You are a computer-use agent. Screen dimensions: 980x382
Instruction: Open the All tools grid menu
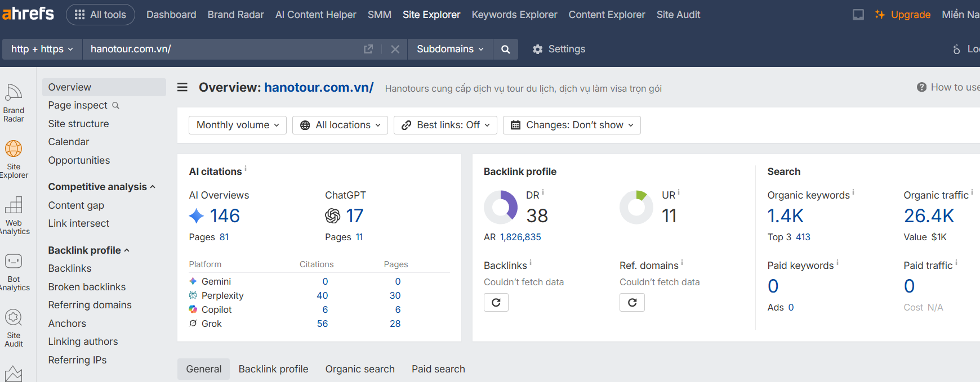(100, 15)
